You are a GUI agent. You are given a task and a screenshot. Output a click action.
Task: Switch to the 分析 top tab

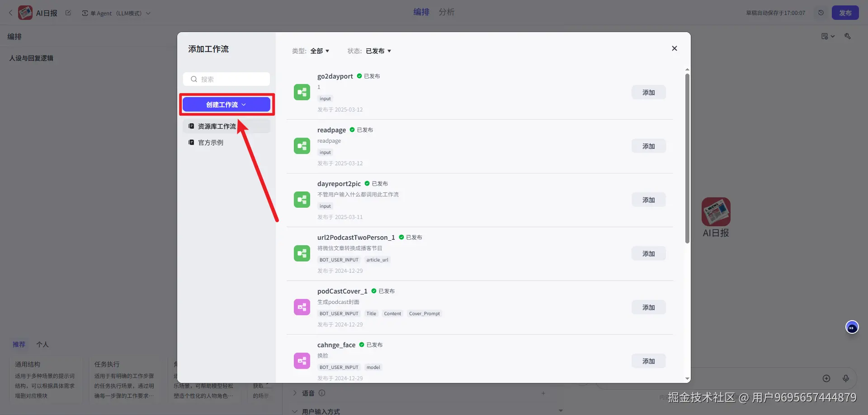(447, 12)
